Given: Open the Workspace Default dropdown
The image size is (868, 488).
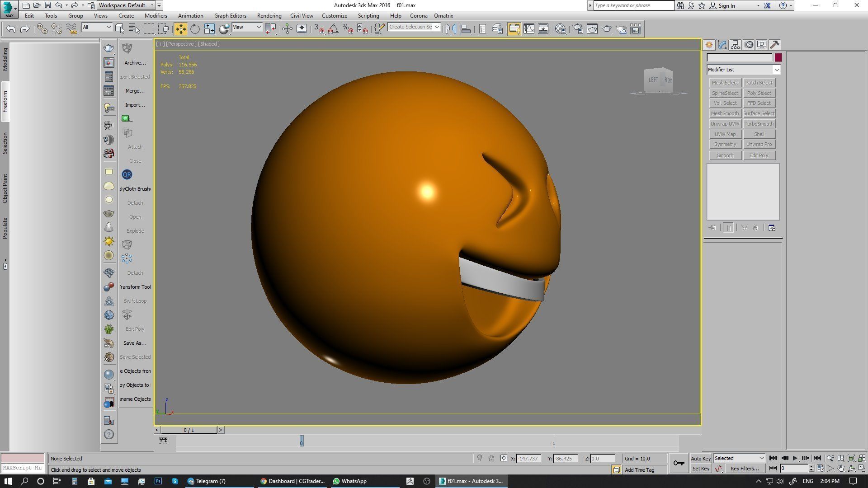Looking at the screenshot, I should pos(127,5).
